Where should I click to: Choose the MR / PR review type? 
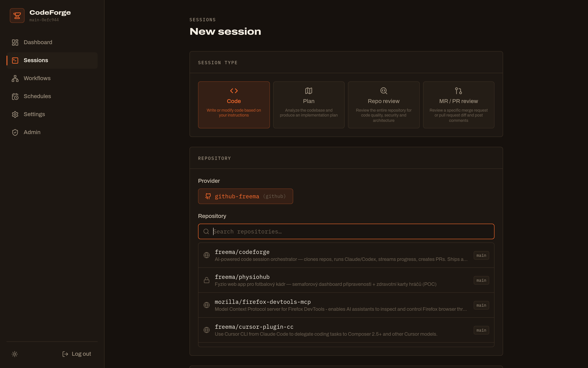[x=459, y=105]
